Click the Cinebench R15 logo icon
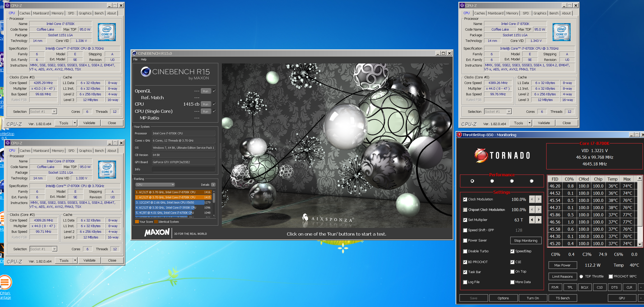Screen dimensions: 644x307 click(146, 72)
